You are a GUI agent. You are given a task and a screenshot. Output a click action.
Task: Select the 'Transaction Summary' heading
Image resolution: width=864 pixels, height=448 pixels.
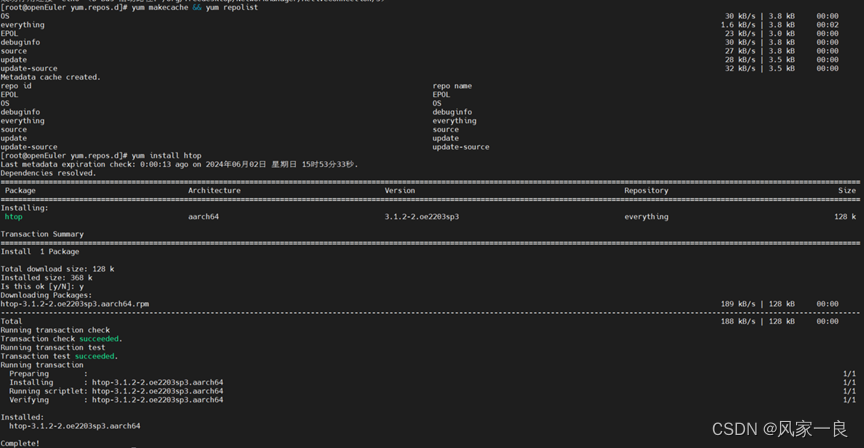pos(42,234)
